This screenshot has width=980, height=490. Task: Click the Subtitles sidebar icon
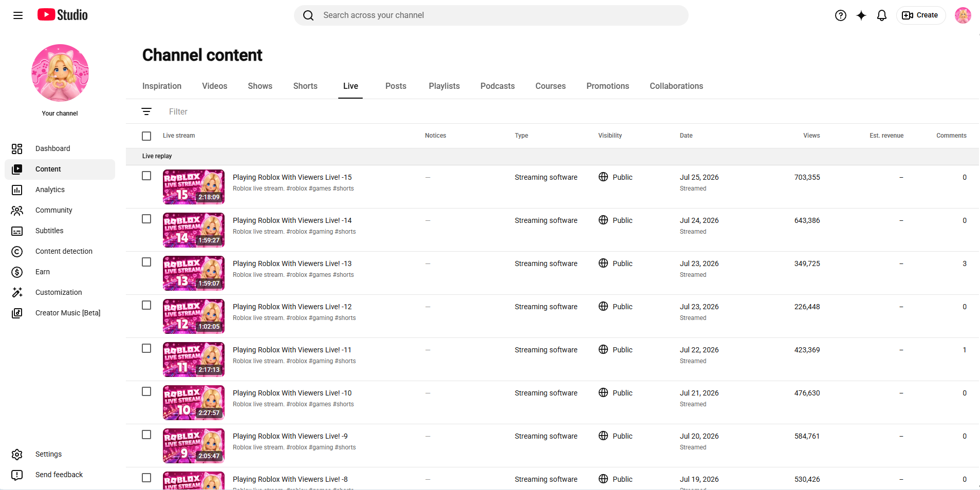(x=17, y=231)
